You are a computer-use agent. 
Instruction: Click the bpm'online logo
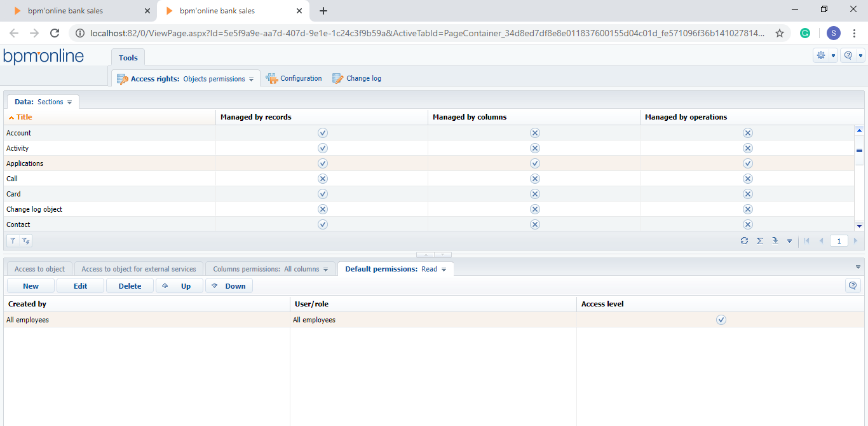[43, 57]
